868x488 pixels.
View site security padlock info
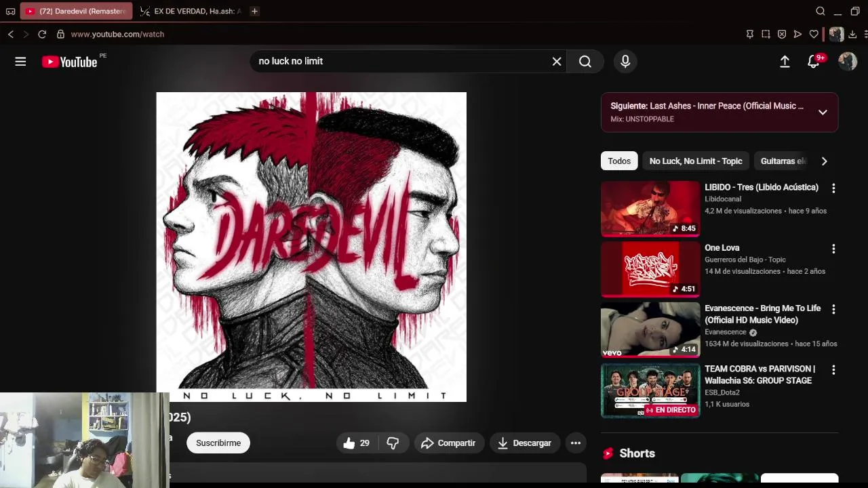coord(60,34)
